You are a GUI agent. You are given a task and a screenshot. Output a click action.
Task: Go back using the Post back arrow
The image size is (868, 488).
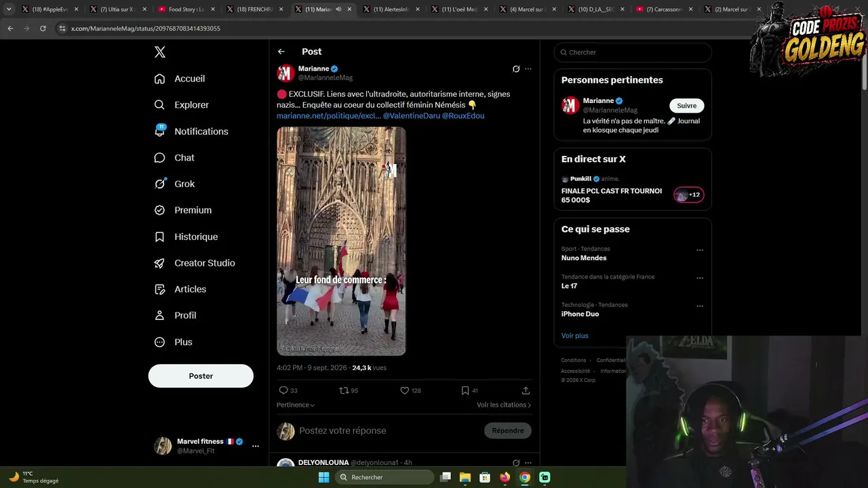(281, 52)
